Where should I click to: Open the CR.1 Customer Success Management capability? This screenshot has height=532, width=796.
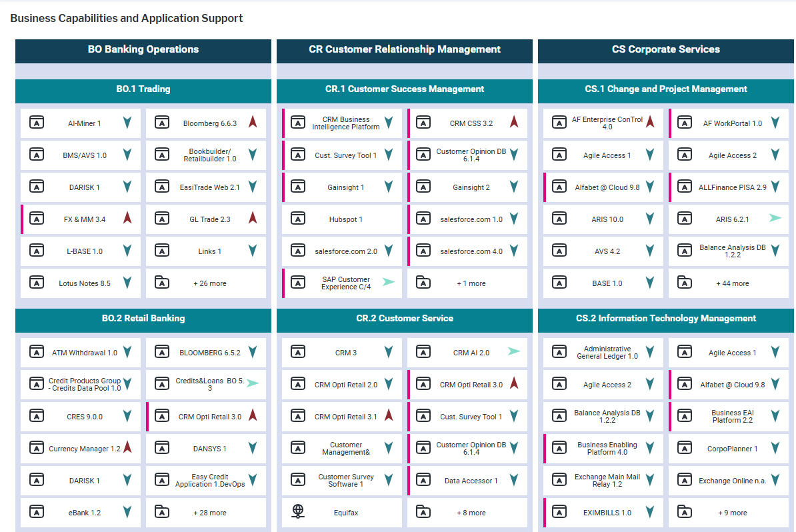click(x=405, y=89)
